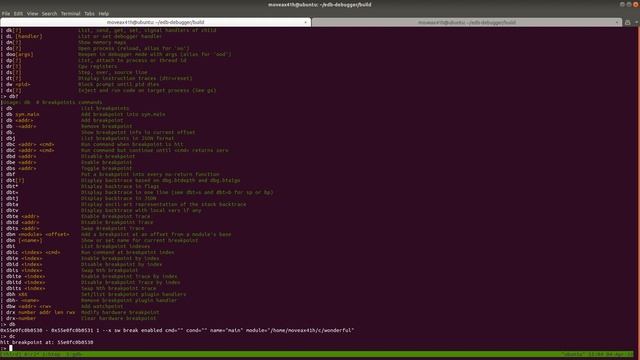The height and width of the screenshot is (360, 640).
Task: Open the tab list dropdown arrow
Action: click(637, 22)
